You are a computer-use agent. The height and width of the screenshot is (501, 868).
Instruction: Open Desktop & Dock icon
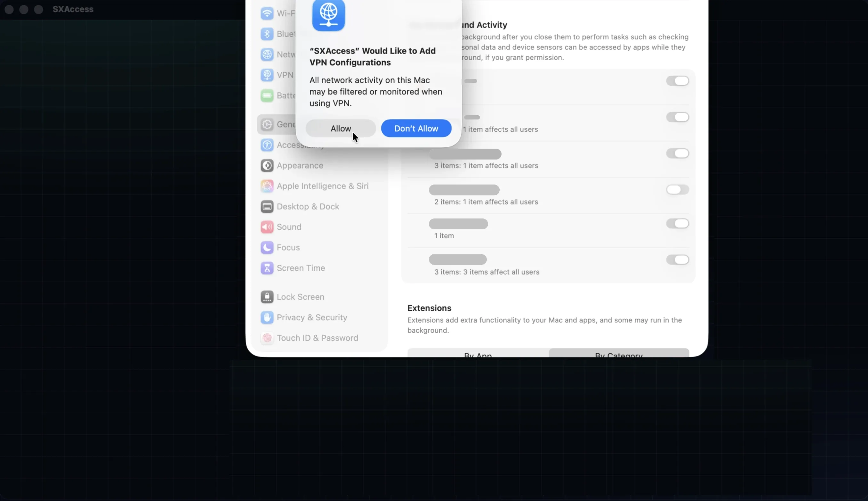(x=267, y=207)
